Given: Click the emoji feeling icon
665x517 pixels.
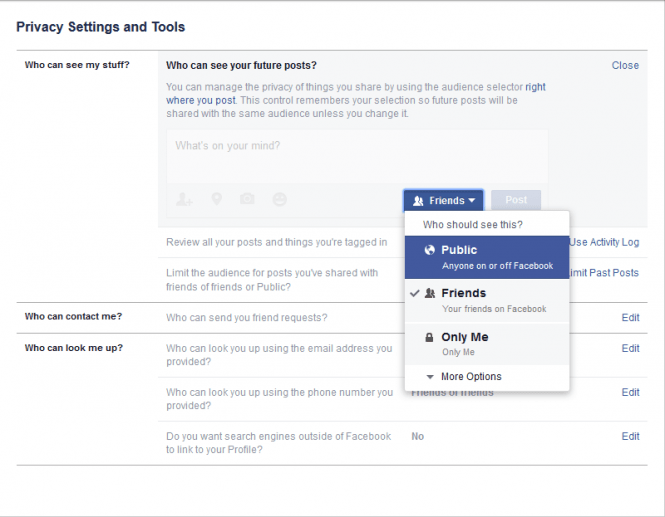Looking at the screenshot, I should tap(279, 200).
